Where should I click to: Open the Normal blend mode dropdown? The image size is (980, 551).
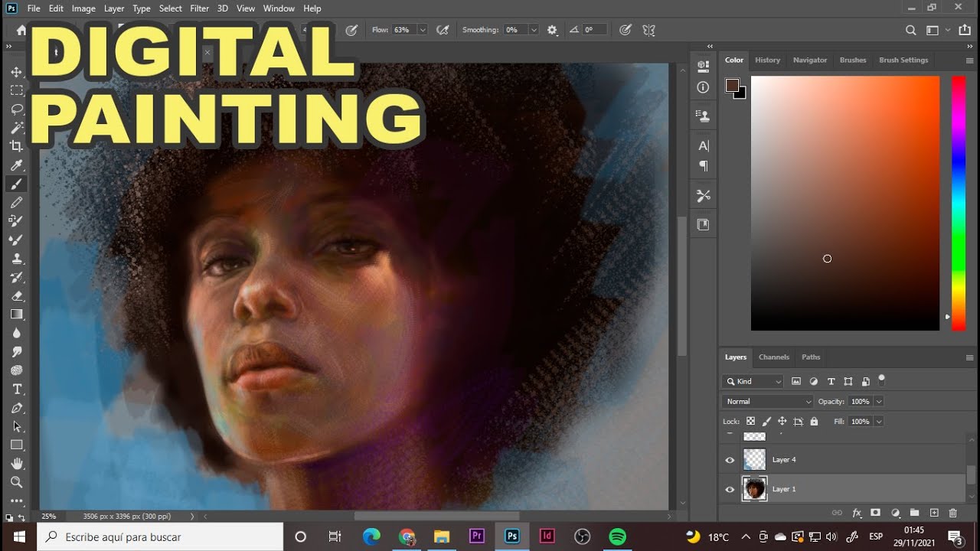pyautogui.click(x=768, y=401)
